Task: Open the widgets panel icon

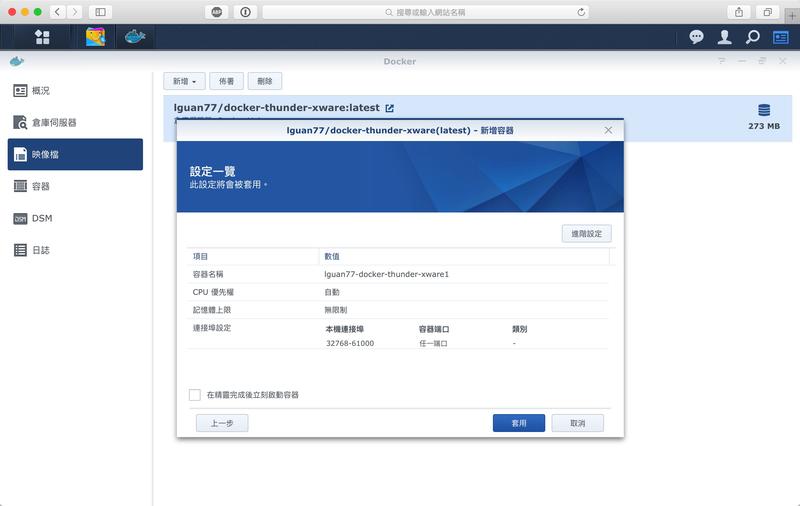Action: [x=780, y=37]
